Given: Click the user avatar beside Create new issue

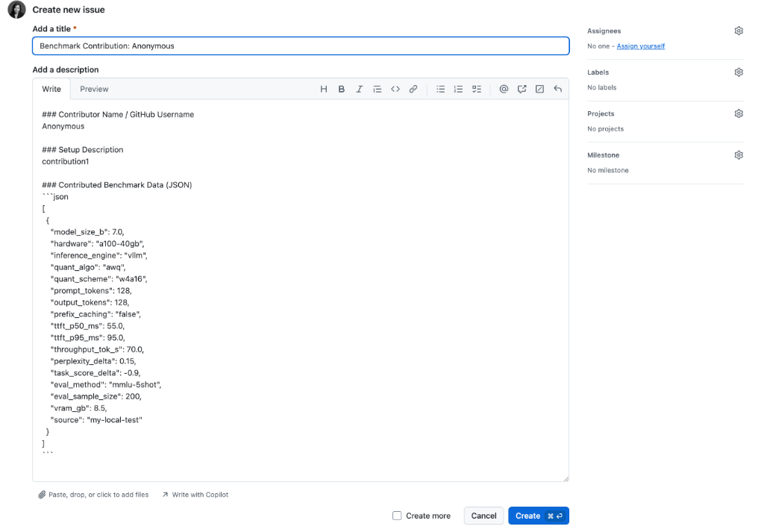Looking at the screenshot, I should [16, 10].
